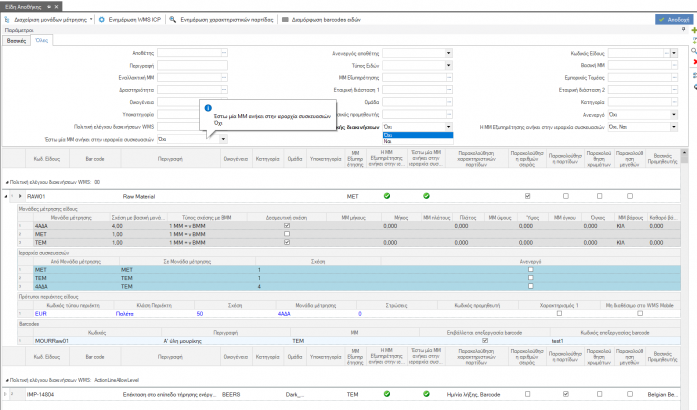This screenshot has height=410, width=697.
Task: Click green check under Έστω μία ΜΜ for RAW01
Action: click(426, 196)
